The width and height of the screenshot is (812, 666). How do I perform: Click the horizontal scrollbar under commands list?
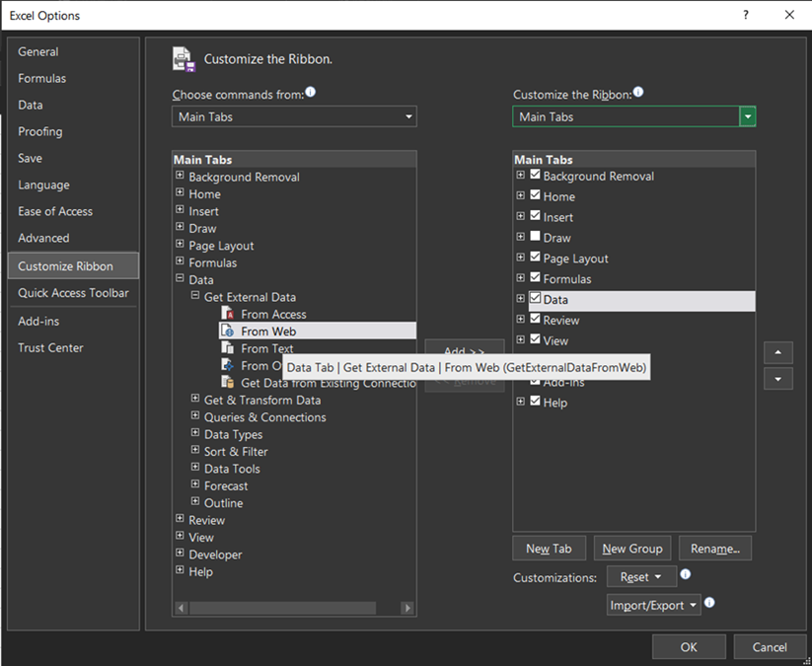click(281, 608)
